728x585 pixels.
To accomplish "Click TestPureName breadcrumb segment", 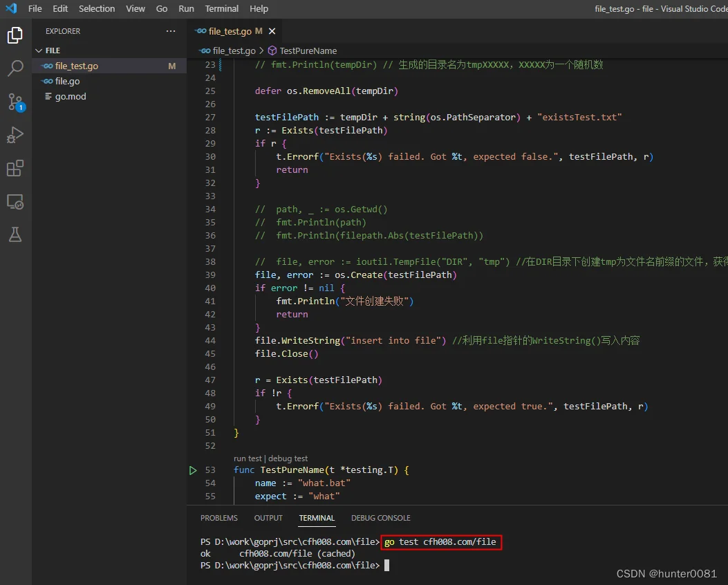I will pos(308,50).
